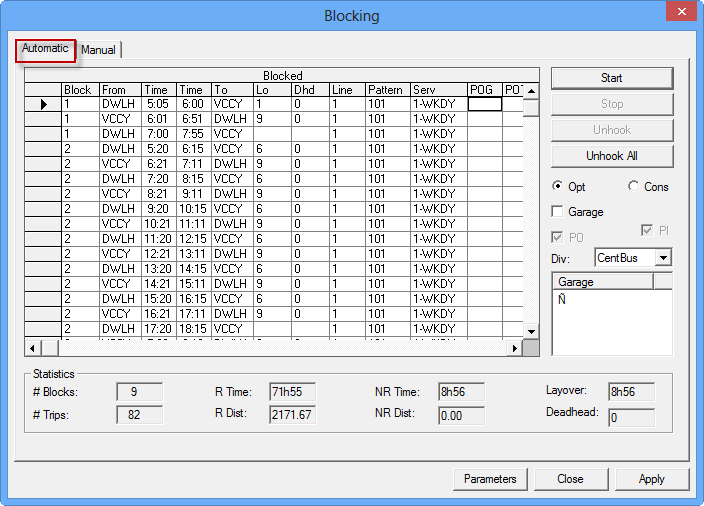Screen dimensions: 704x506
Task: Click the Layover field 8h56
Action: [631, 392]
